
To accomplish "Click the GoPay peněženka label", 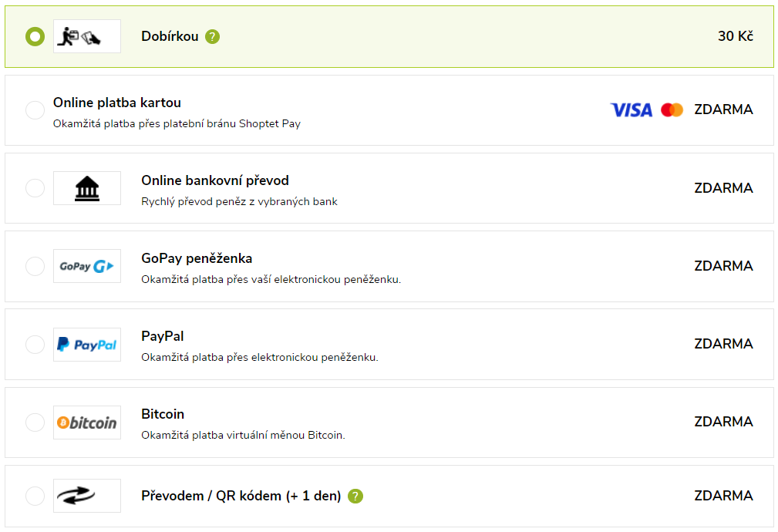I will click(197, 258).
